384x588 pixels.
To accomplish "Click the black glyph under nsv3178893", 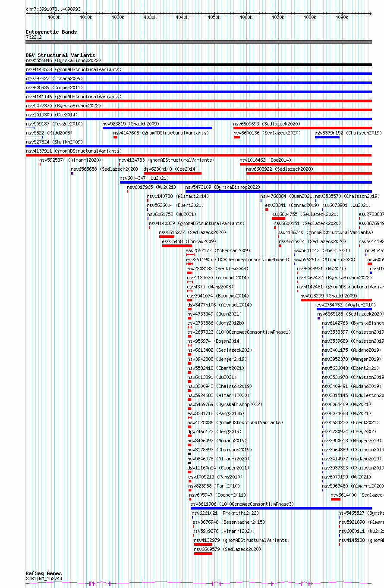I will click(x=189, y=454).
